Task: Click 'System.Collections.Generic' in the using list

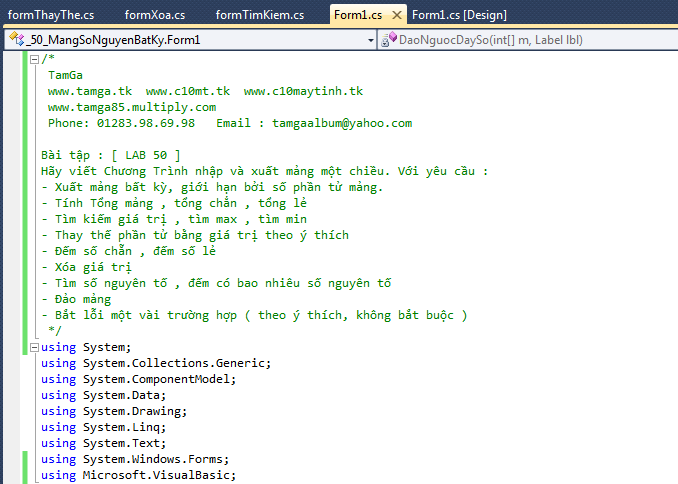Action: click(174, 363)
